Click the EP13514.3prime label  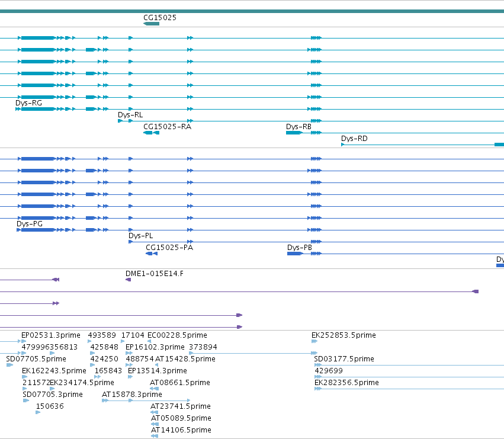point(157,371)
